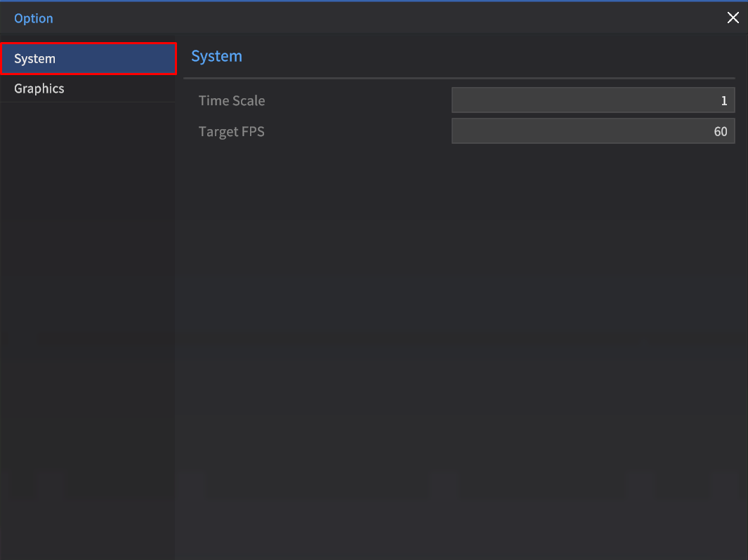Screen dimensions: 748x560
Task: Click the System heading in right panel
Action: click(x=216, y=56)
